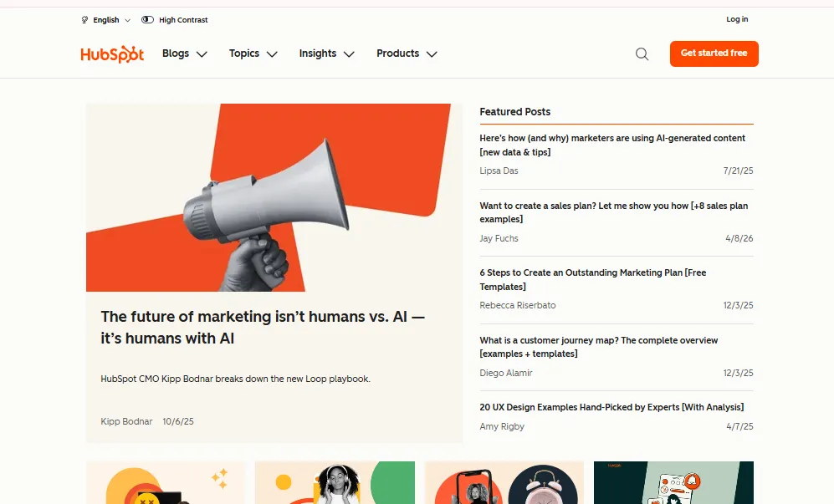Click author name Diego Alamir
The width and height of the screenshot is (834, 504).
click(x=506, y=373)
